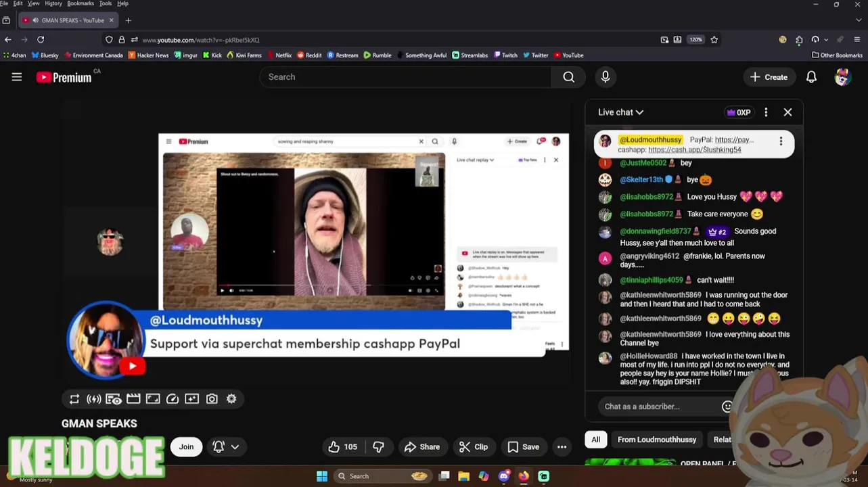Click the browser URL address bar
Image resolution: width=868 pixels, height=487 pixels.
click(399, 40)
